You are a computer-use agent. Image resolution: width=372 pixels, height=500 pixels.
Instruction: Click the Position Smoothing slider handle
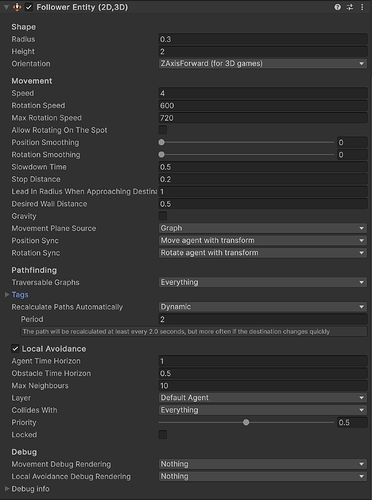pyautogui.click(x=162, y=142)
